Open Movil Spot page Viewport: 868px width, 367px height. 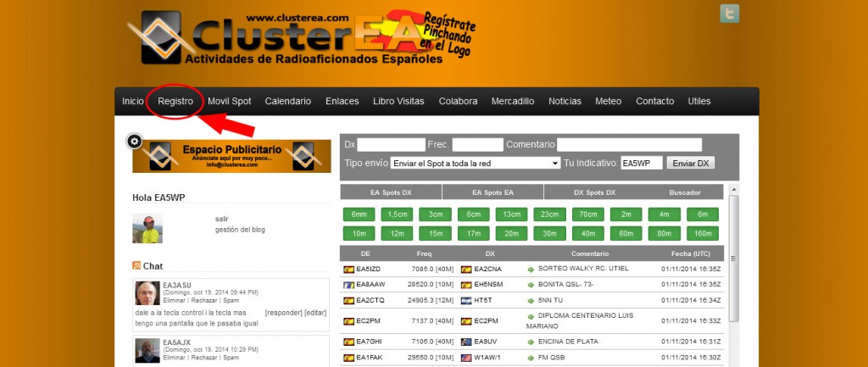click(x=229, y=102)
